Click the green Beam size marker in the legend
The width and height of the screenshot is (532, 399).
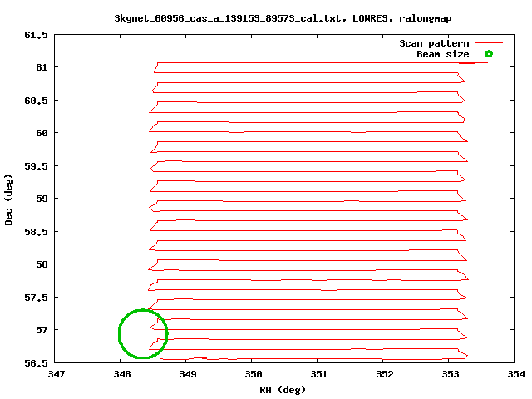pyautogui.click(x=489, y=54)
